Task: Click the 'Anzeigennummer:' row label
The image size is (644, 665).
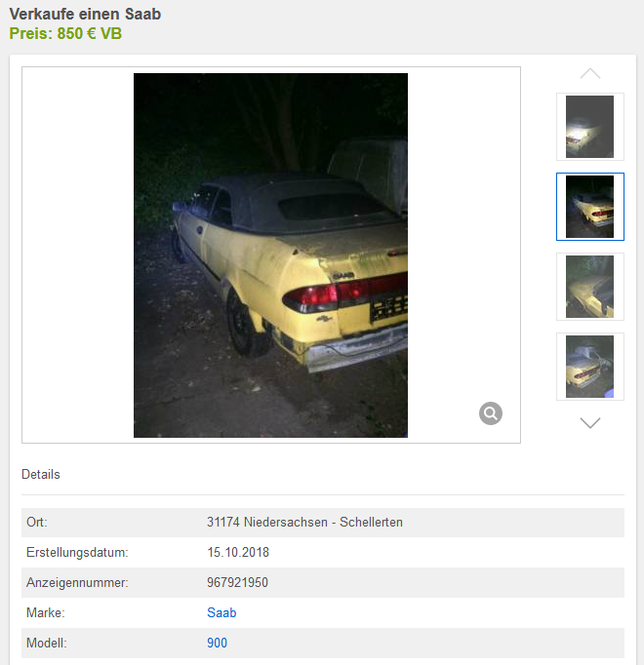Action: (77, 582)
